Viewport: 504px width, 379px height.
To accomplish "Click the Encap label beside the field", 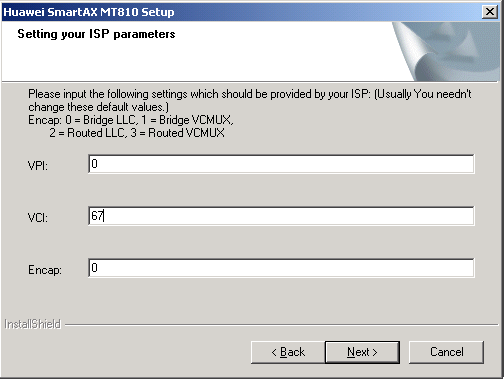I will (x=45, y=270).
